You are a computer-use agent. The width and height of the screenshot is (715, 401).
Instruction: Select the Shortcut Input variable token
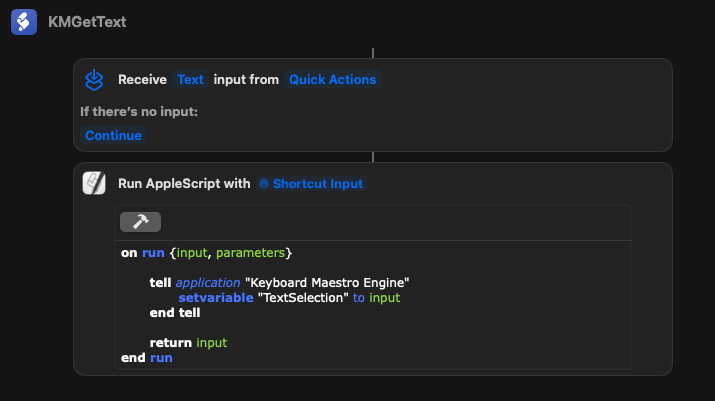point(311,183)
